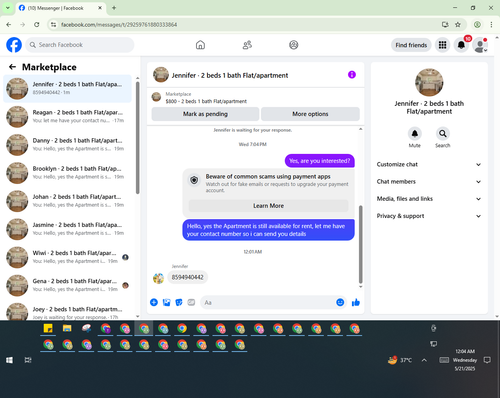Click Mark as pending button

tap(205, 114)
